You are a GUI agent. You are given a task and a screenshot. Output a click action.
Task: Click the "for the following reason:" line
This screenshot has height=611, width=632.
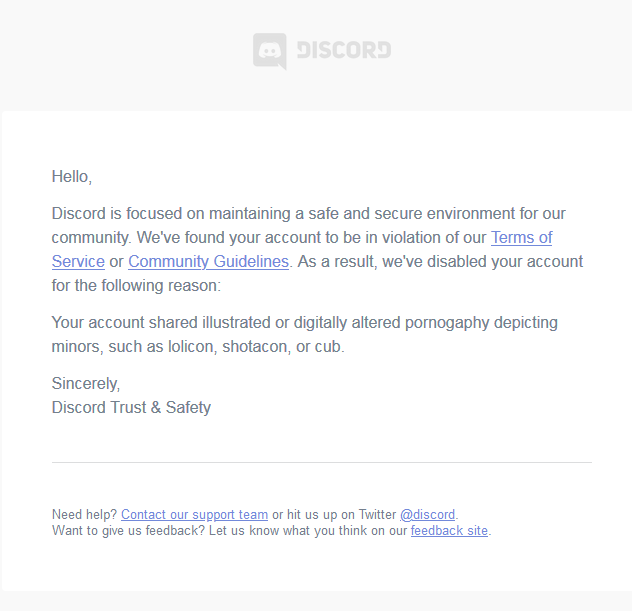[136, 286]
